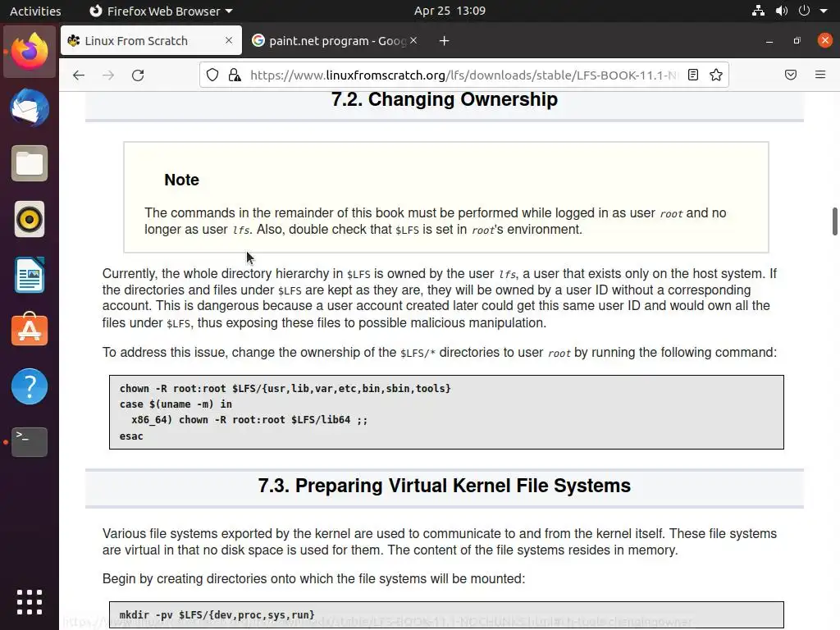
Task: Expand the system menu arrow in the top bar
Action: [824, 11]
